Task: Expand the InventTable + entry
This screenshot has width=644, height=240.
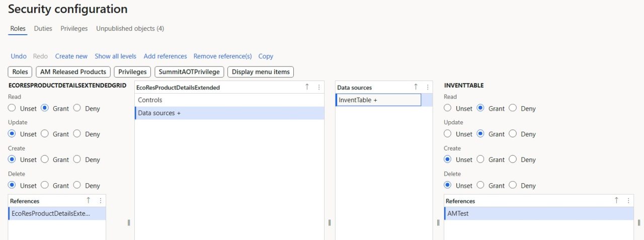Action: (358, 100)
